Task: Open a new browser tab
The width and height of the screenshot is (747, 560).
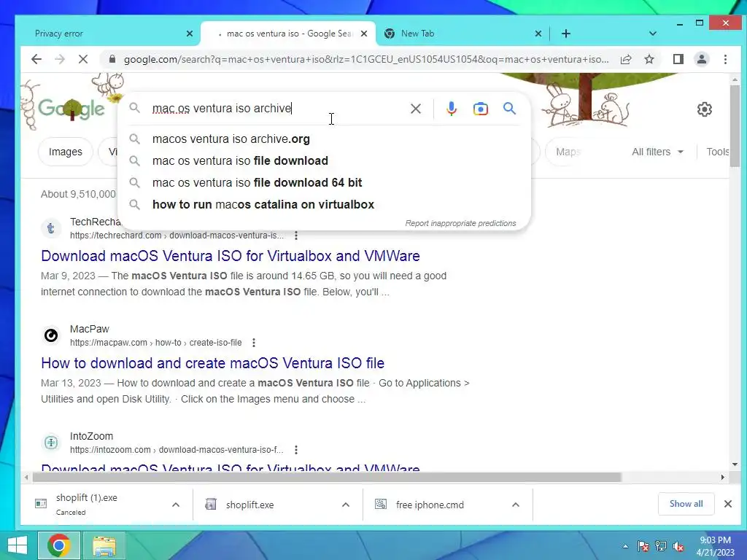Action: click(x=565, y=34)
